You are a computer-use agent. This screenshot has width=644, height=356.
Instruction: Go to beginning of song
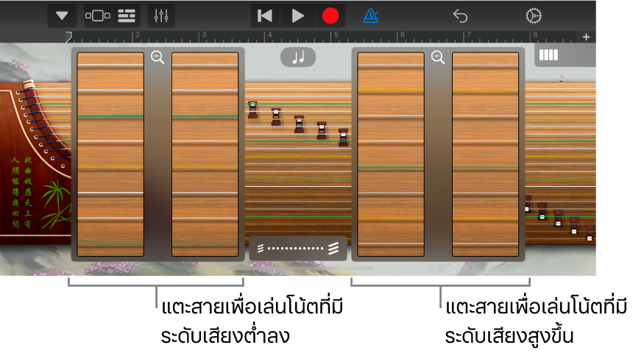click(265, 15)
